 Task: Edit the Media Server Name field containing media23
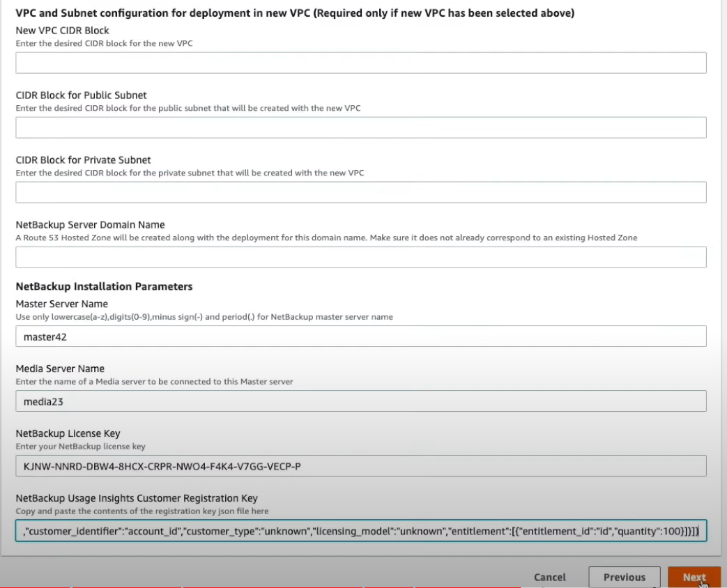pyautogui.click(x=361, y=401)
